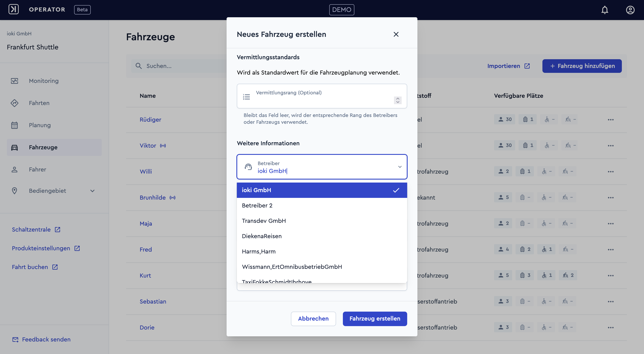Click Kurt's child seats badge 2
This screenshot has height=354, width=644.
tap(568, 275)
